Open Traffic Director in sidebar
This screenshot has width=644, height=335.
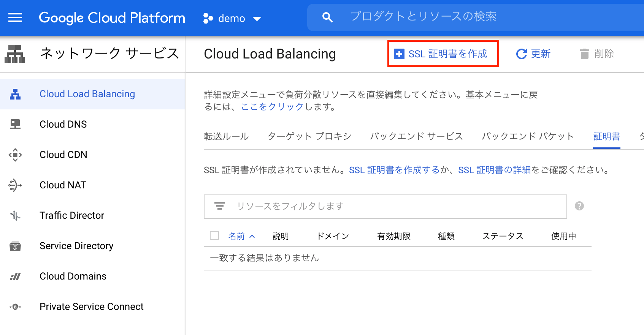pos(92,215)
